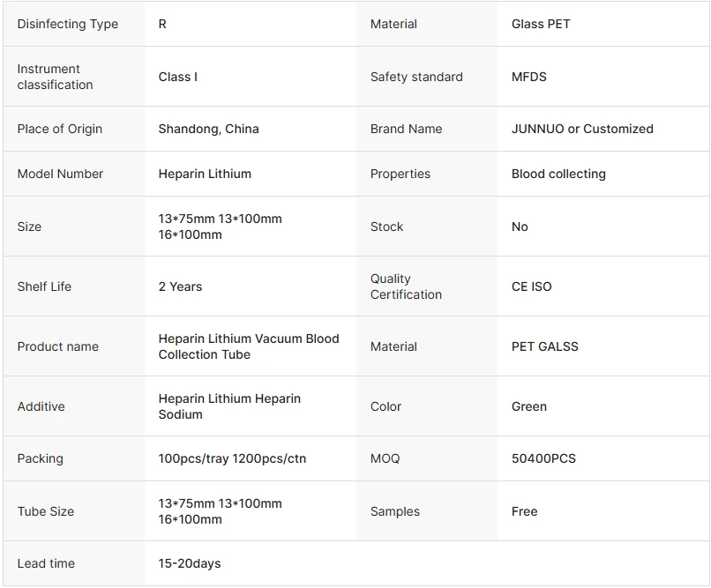Select the Glass PET material value
Image resolution: width=711 pixels, height=588 pixels.
(x=541, y=24)
